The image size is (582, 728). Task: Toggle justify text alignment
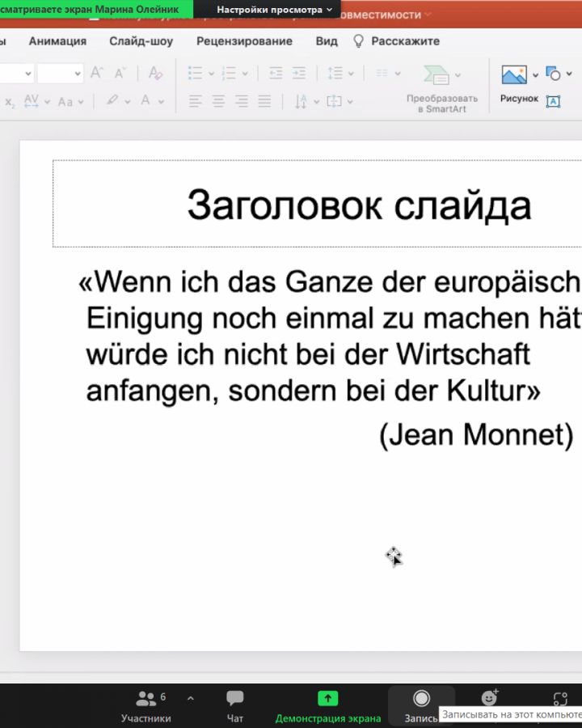[264, 101]
